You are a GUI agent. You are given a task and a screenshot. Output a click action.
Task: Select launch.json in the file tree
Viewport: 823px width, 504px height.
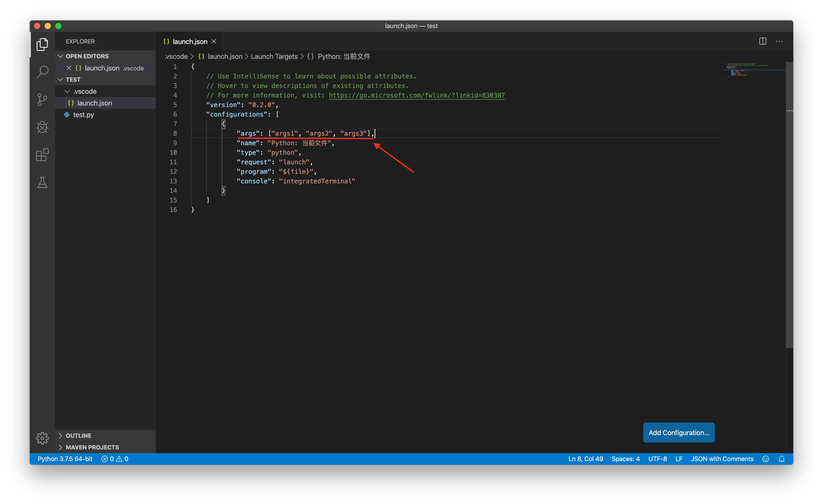pyautogui.click(x=106, y=103)
